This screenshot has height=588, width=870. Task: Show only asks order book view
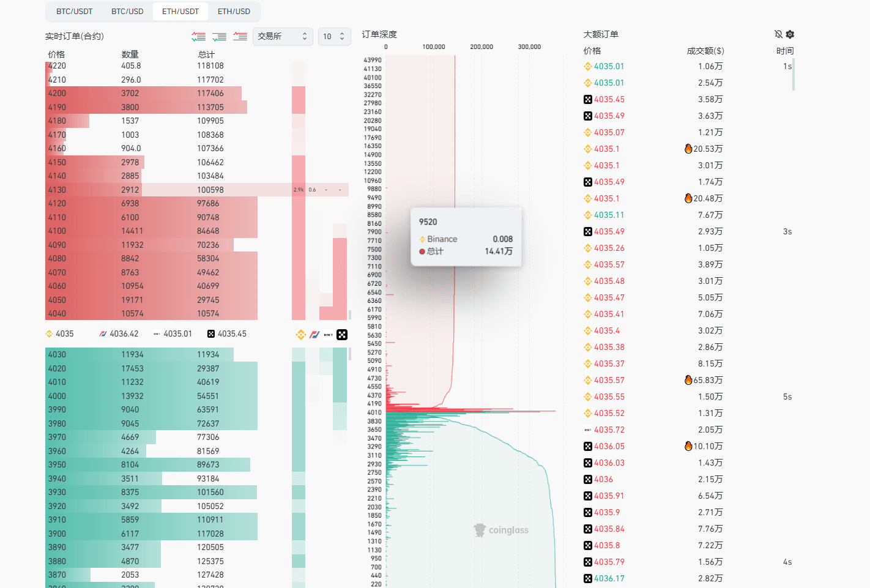click(240, 37)
